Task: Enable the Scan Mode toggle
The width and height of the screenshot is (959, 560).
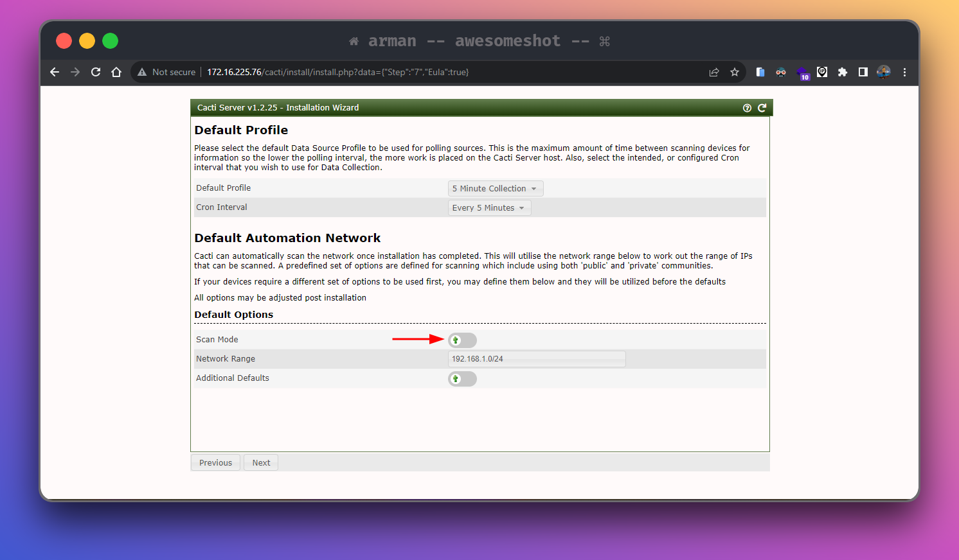Action: (462, 340)
